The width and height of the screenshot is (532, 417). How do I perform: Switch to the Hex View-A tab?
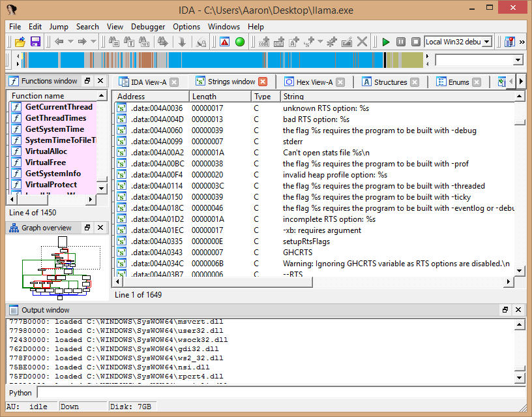click(x=314, y=82)
